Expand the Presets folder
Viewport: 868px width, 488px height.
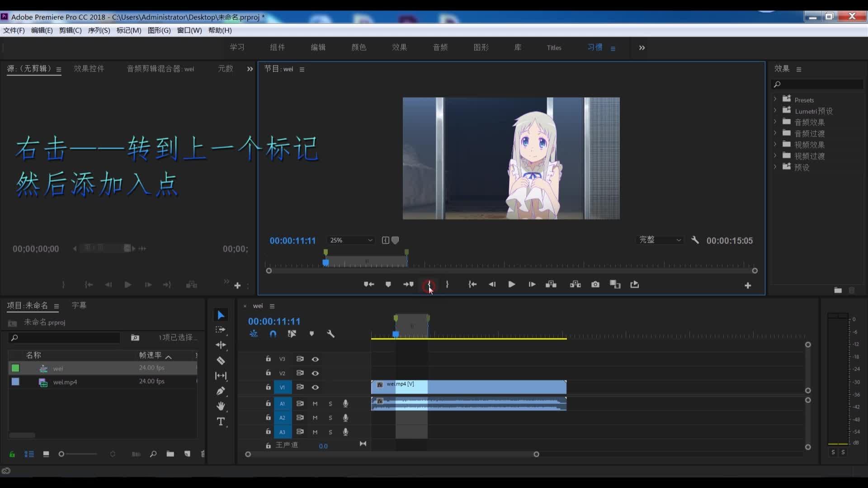(x=775, y=99)
